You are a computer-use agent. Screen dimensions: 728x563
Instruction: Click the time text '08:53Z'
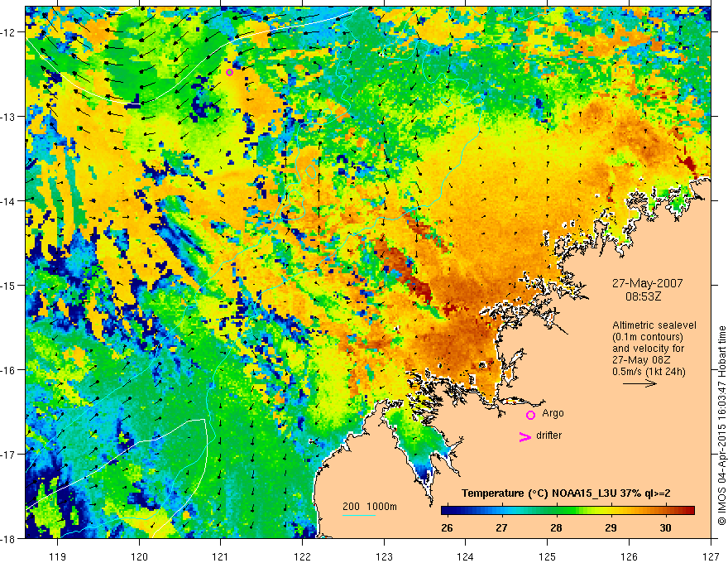[x=643, y=296]
